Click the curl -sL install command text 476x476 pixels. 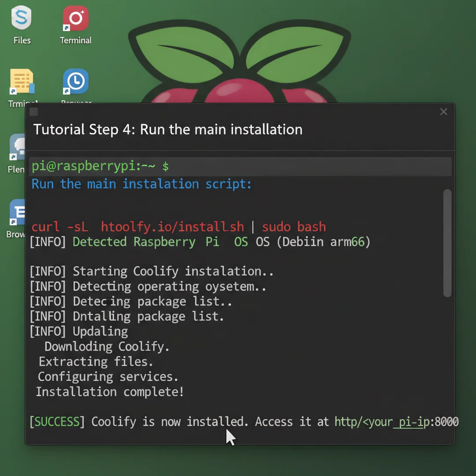coord(178,227)
